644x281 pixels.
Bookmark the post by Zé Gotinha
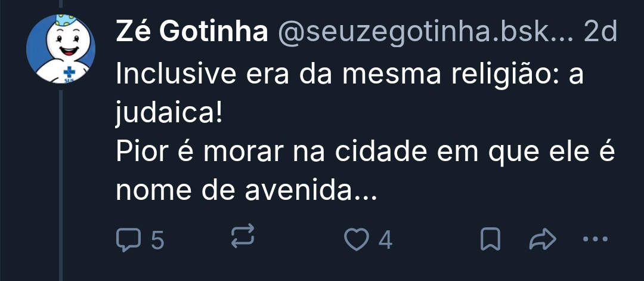pos(490,240)
